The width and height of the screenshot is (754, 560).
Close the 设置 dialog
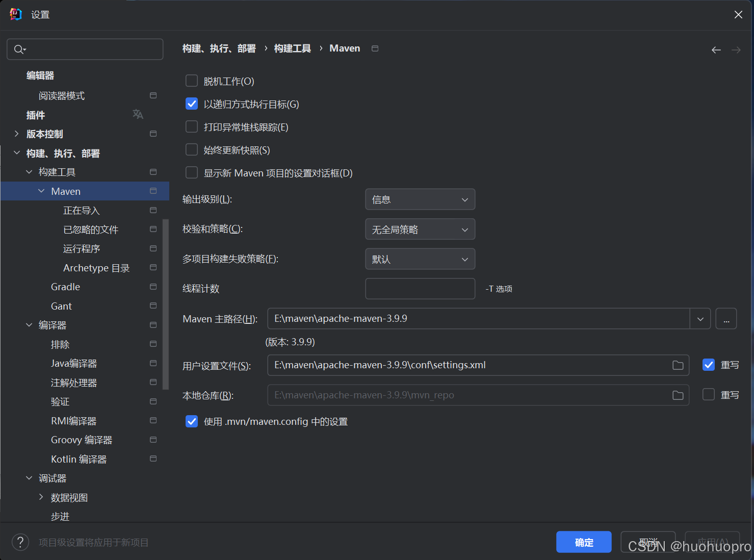tap(738, 15)
